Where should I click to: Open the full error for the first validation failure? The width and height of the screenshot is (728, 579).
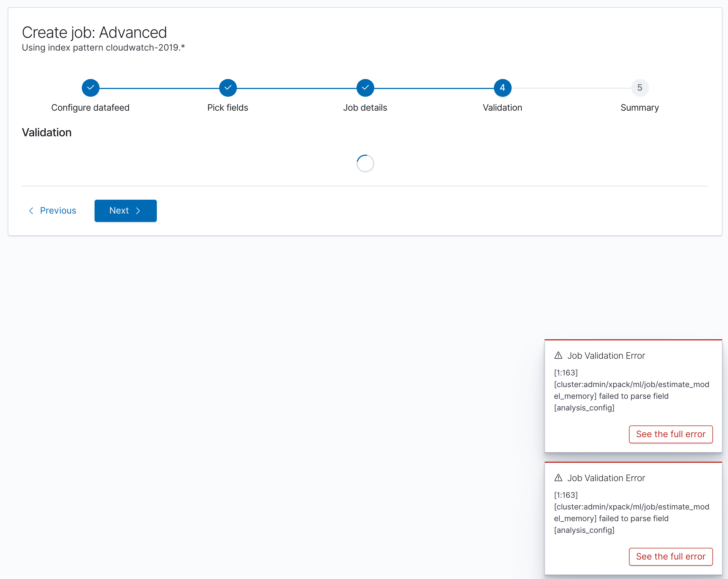671,434
